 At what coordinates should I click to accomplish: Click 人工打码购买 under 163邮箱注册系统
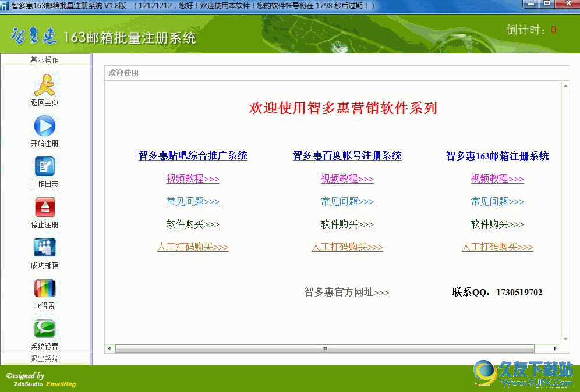point(497,247)
